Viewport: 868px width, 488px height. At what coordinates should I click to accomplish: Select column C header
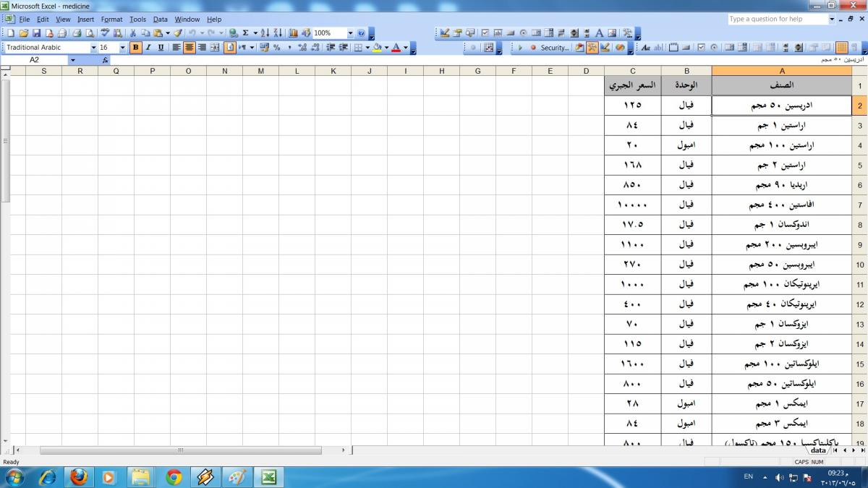[x=633, y=71]
